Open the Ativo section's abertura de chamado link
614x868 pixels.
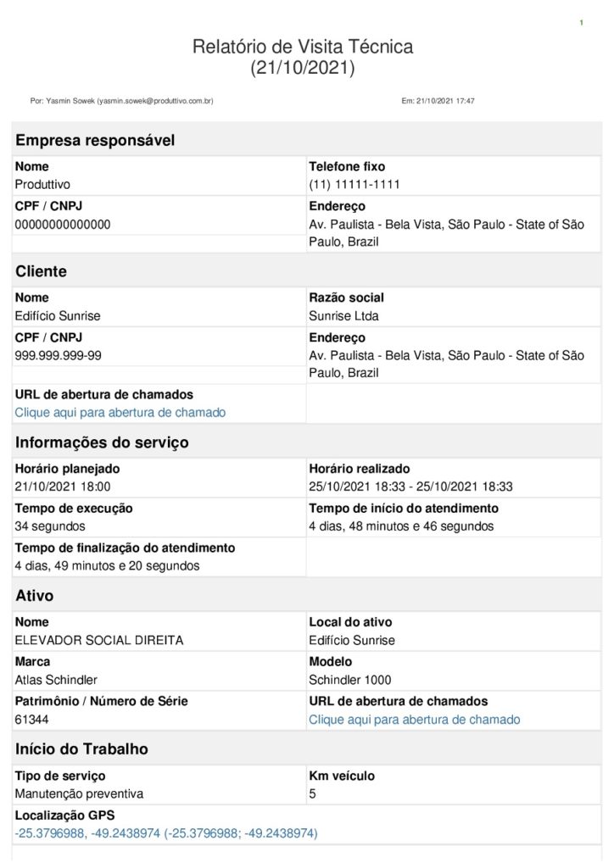tap(414, 720)
